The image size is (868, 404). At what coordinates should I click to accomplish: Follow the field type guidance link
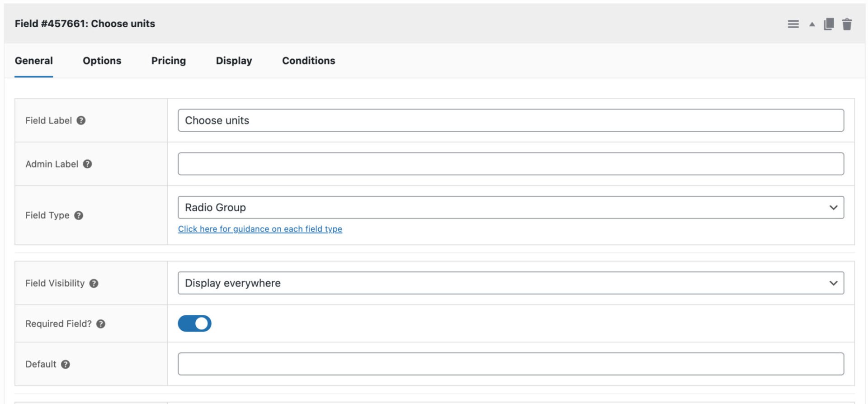(x=260, y=229)
